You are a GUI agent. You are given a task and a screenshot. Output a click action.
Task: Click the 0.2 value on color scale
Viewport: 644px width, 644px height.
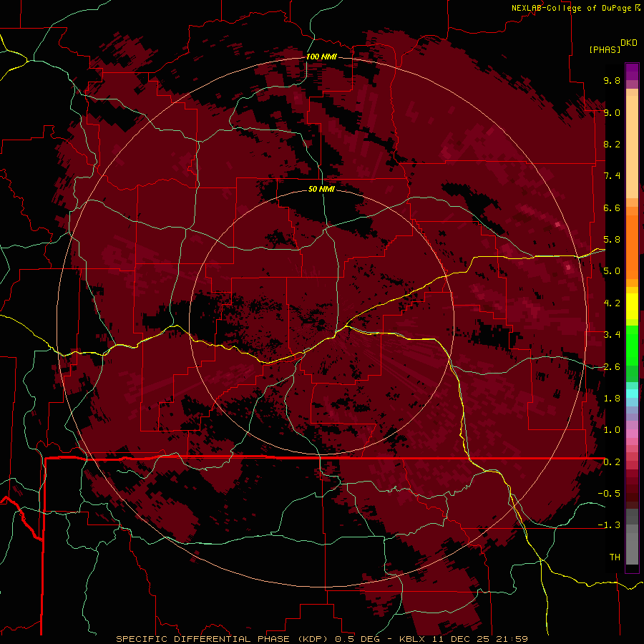[612, 462]
